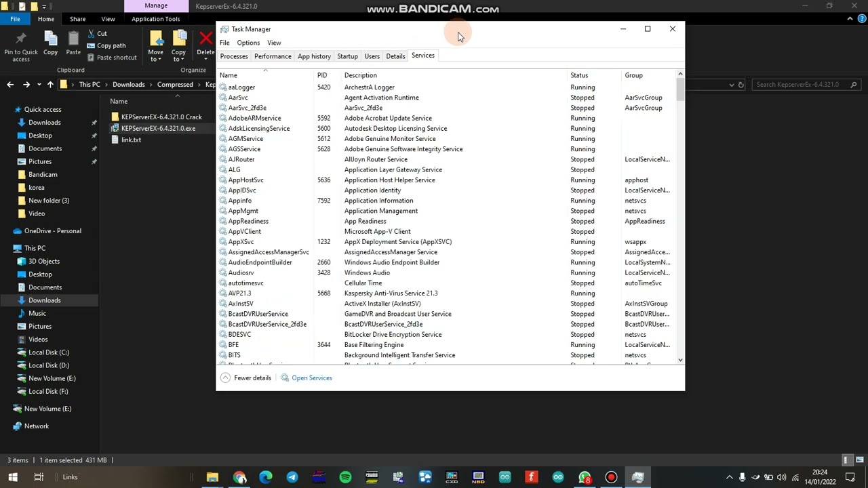Image resolution: width=868 pixels, height=488 pixels.
Task: Select Network in the navigation pane
Action: coord(37,426)
